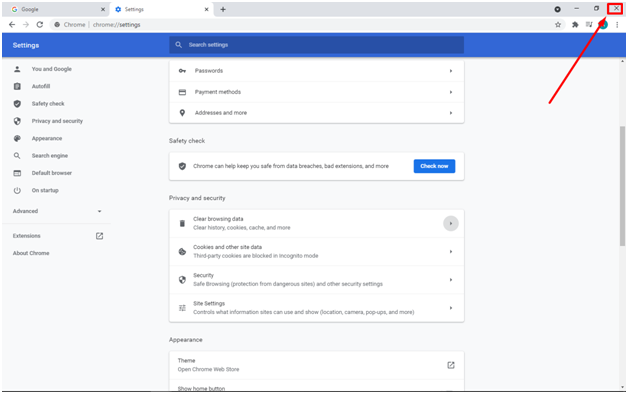628x394 pixels.
Task: Open the Passwords row
Action: (x=316, y=71)
